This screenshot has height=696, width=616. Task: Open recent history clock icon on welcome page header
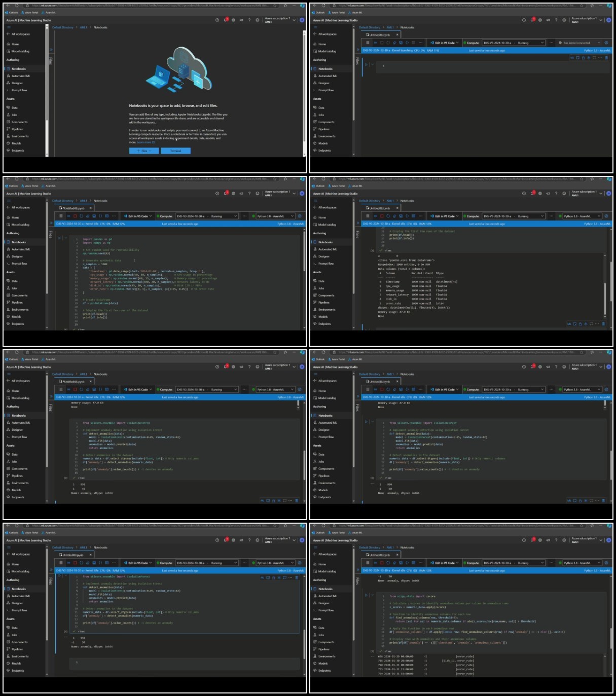point(217,20)
